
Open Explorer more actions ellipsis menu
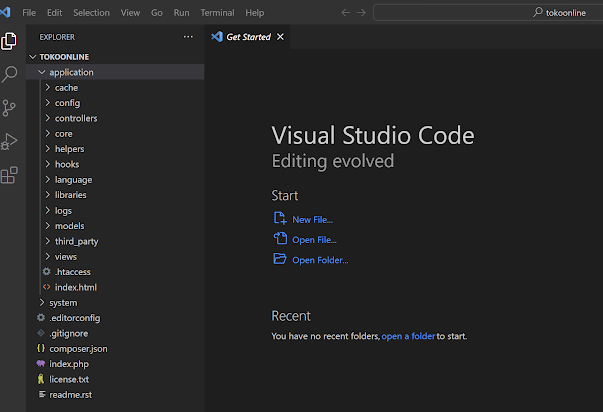coord(188,37)
